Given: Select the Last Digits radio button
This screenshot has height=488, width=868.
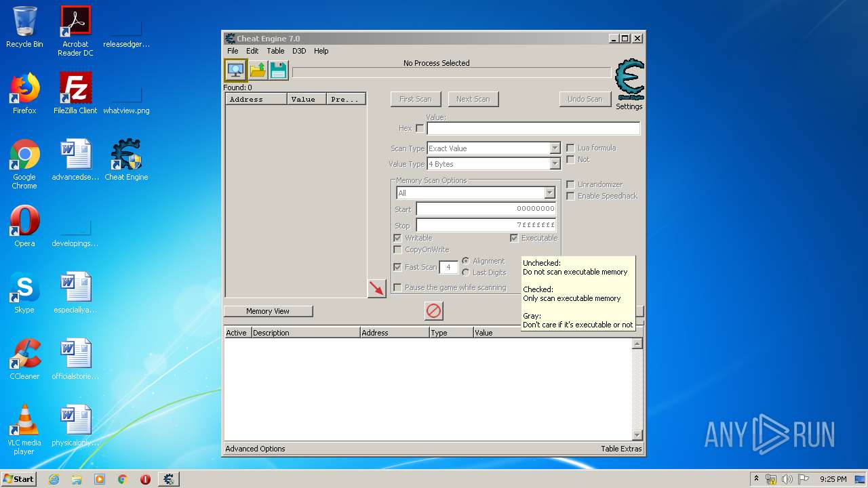Looking at the screenshot, I should [466, 272].
